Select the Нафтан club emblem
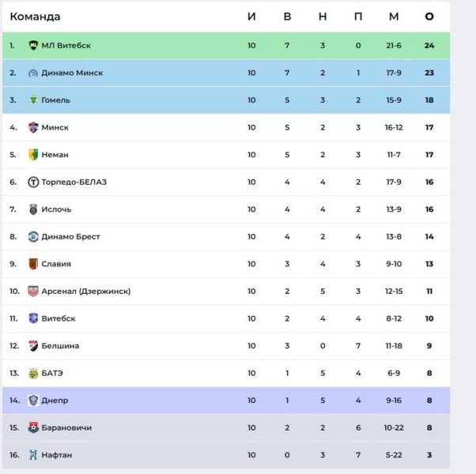This screenshot has height=474, width=476. [x=33, y=455]
